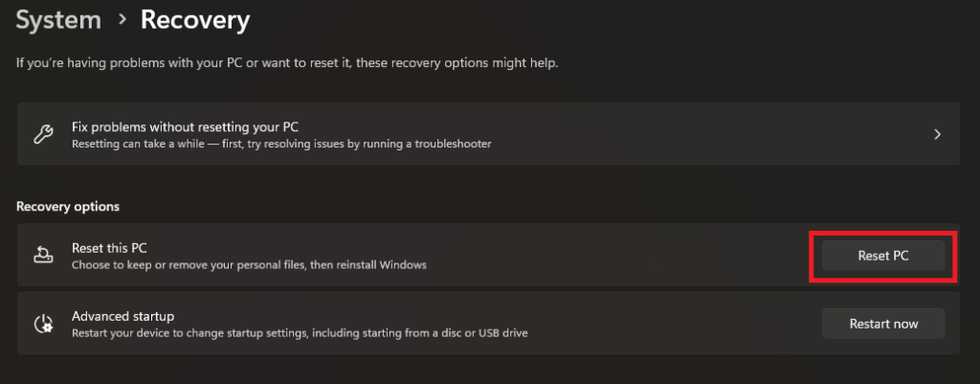
Task: Click the Recovery page title
Action: [x=195, y=19]
